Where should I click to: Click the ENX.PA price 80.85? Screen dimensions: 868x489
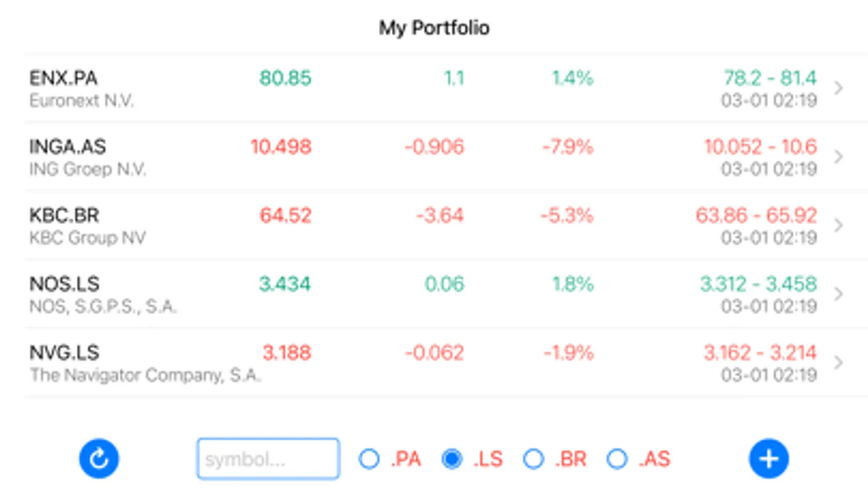point(285,78)
